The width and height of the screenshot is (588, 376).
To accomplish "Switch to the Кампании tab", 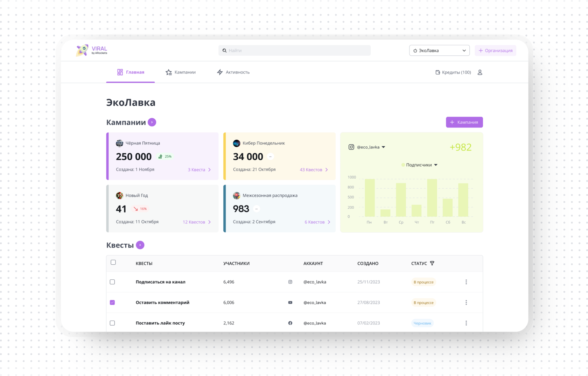I will coord(180,72).
